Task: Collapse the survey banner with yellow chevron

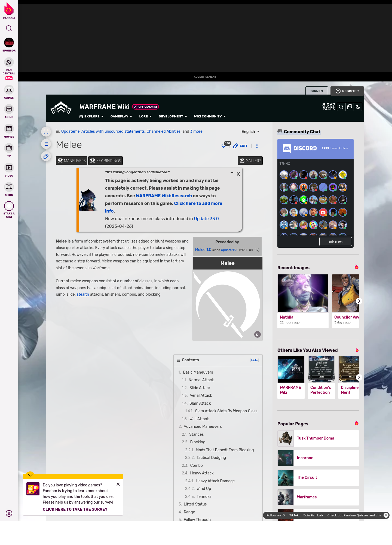Action: coord(30,475)
